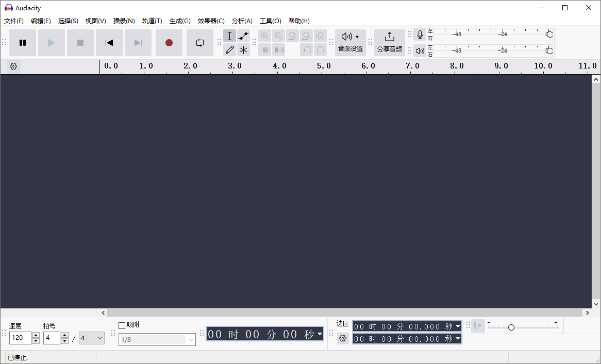
Task: Select the Selection tool
Action: (x=229, y=36)
